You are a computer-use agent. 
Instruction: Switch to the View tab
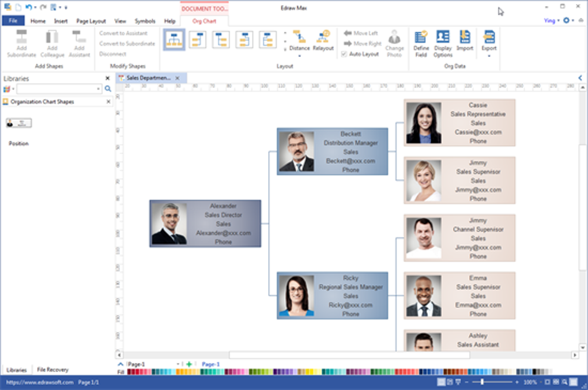(120, 21)
